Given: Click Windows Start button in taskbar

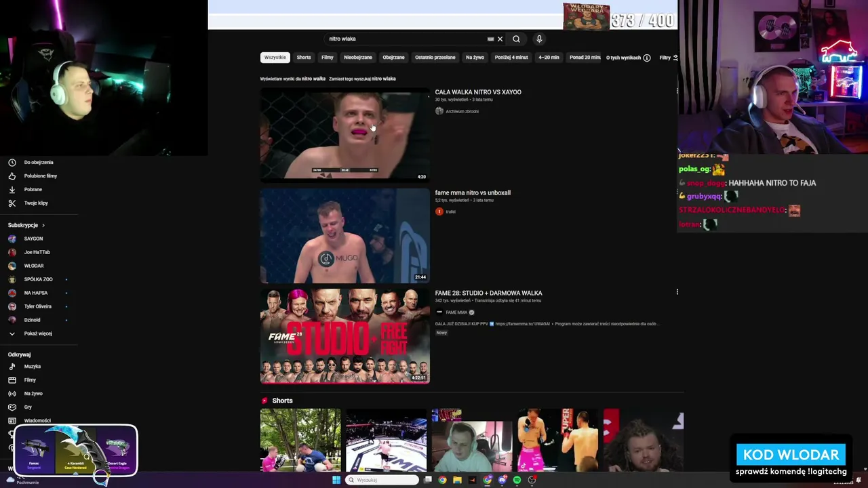Looking at the screenshot, I should 336,480.
